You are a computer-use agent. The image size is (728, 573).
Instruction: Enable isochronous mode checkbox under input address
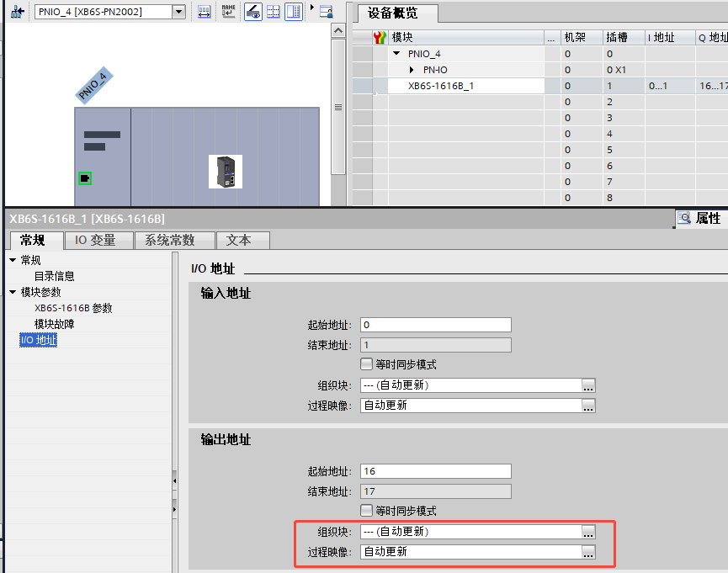(366, 364)
